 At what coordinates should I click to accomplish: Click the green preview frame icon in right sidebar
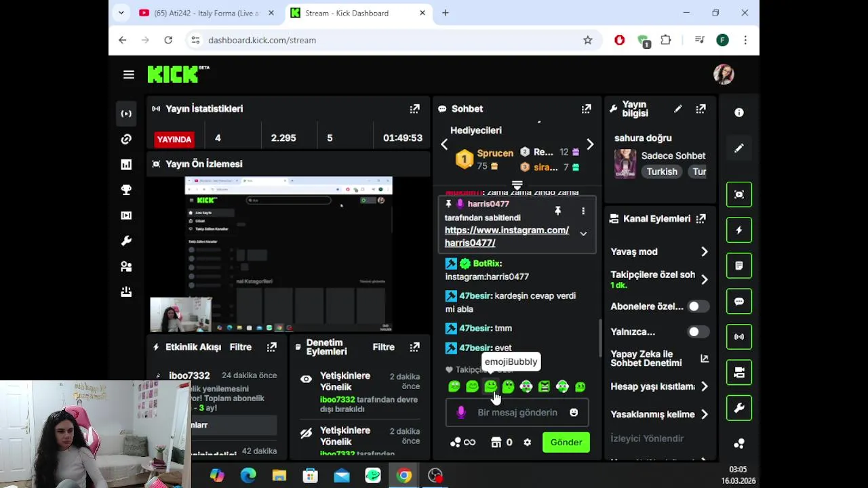[x=739, y=195]
